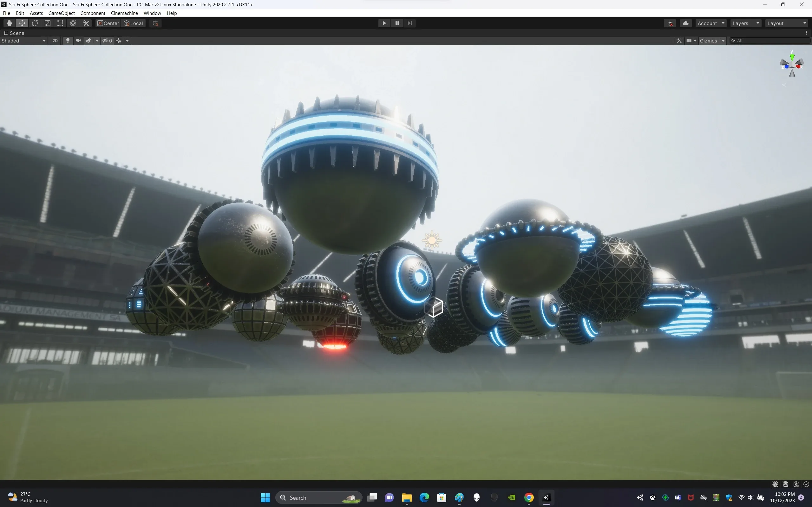Select the Rect transform tool

(60, 23)
